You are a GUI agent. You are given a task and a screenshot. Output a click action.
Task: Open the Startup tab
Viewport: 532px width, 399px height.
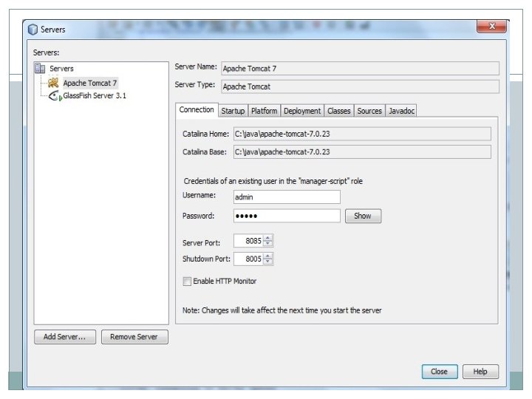click(x=233, y=111)
